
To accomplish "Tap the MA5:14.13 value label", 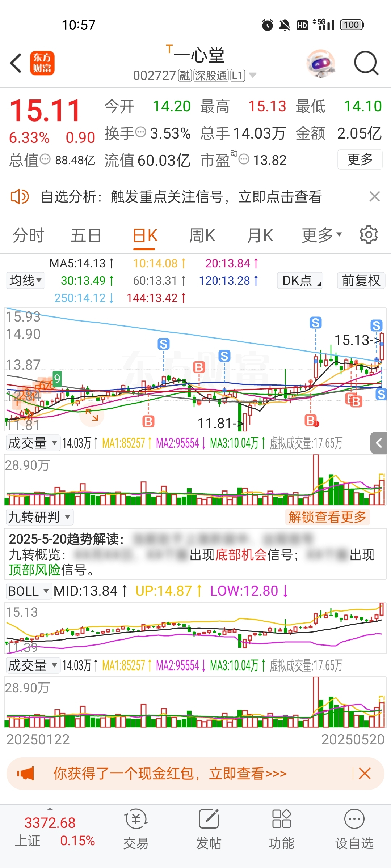I will coord(82,263).
